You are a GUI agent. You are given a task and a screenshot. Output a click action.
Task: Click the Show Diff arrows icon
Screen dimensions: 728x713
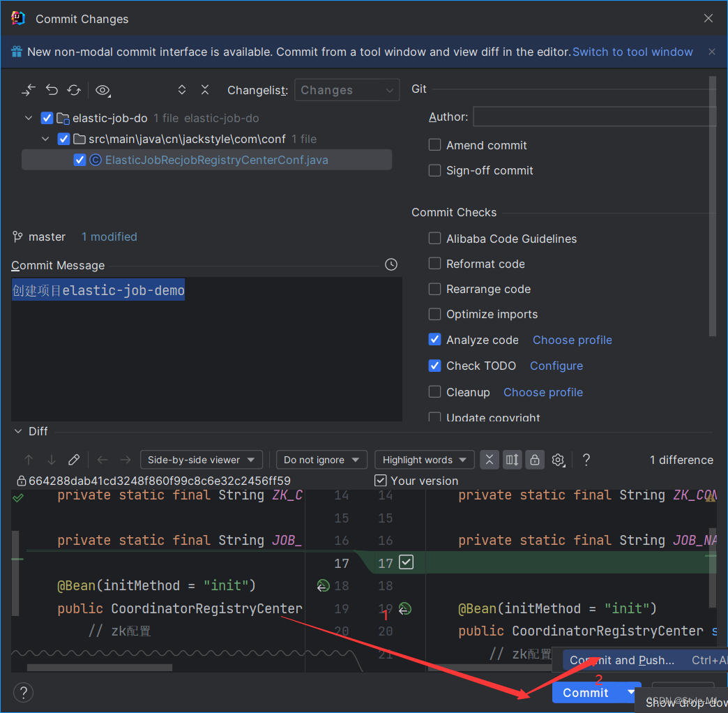click(29, 90)
